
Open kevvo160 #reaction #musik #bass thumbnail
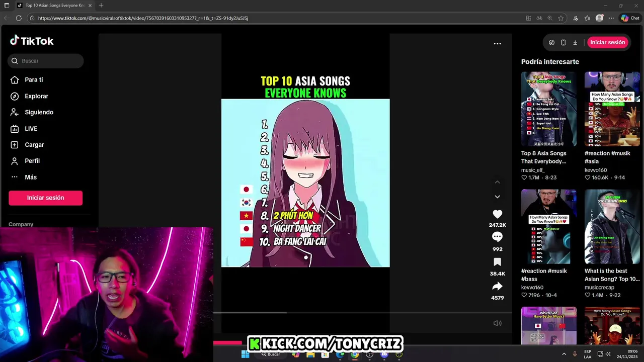point(548,227)
